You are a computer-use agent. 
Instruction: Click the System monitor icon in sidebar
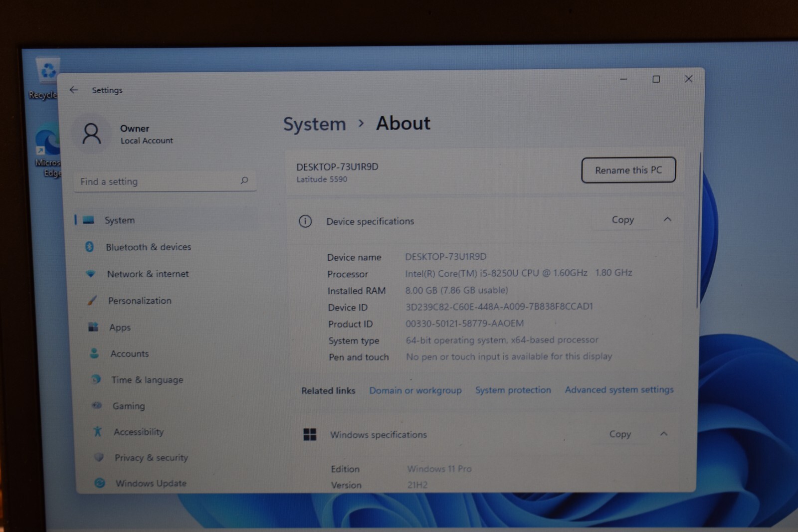click(x=89, y=220)
